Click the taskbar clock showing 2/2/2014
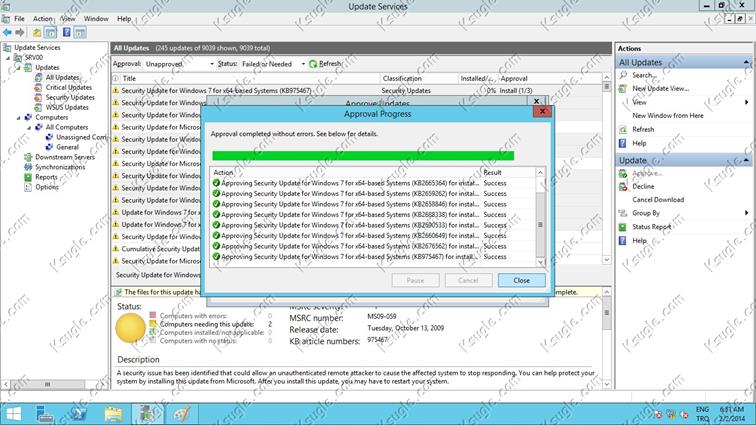This screenshot has height=425, width=756. [731, 414]
